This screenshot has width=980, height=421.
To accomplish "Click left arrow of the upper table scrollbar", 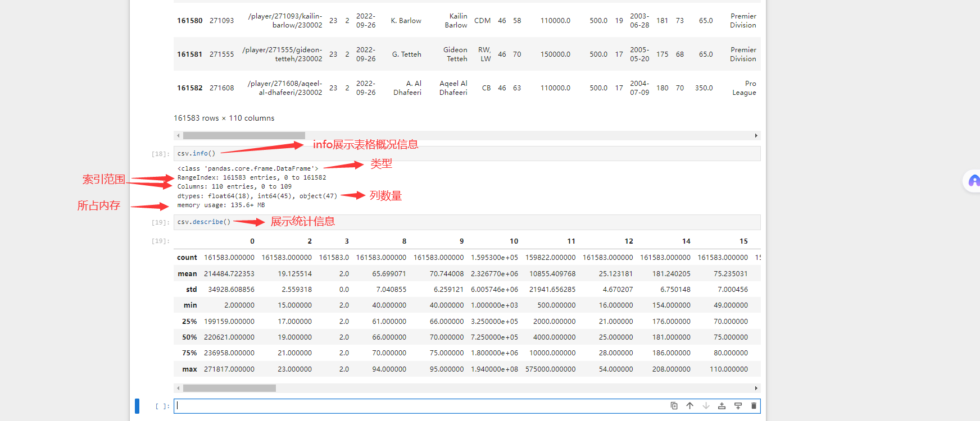I will pos(178,136).
